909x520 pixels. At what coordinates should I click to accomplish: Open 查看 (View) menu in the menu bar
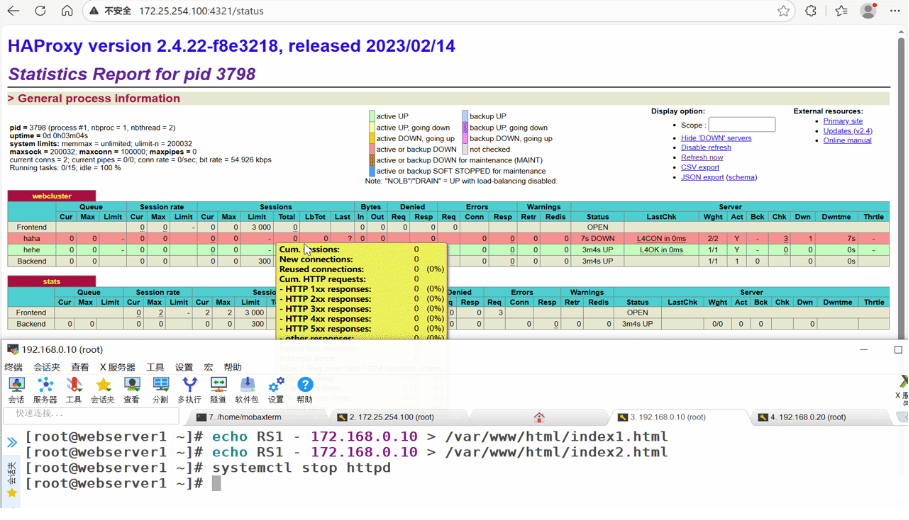[x=80, y=367]
